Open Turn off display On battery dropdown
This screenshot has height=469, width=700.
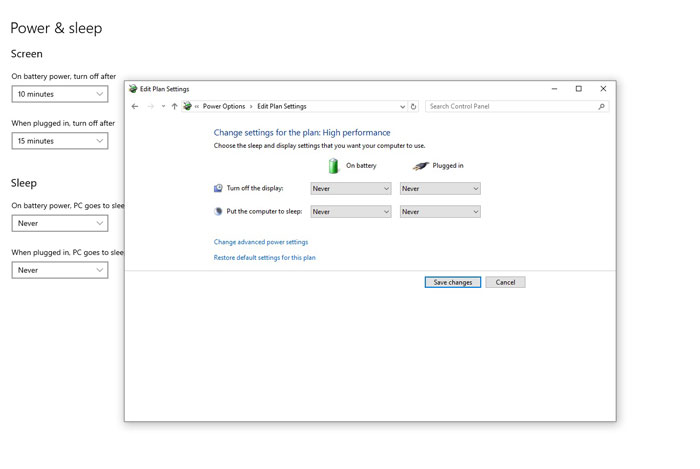(351, 188)
